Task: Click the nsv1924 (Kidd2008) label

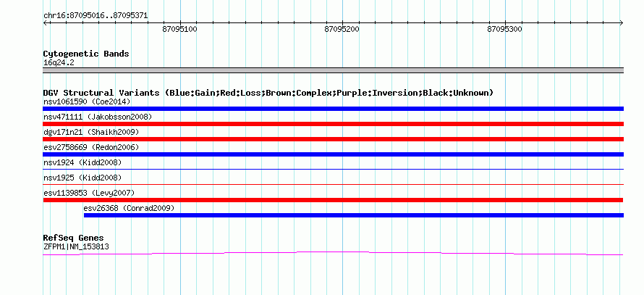Action: tap(82, 162)
